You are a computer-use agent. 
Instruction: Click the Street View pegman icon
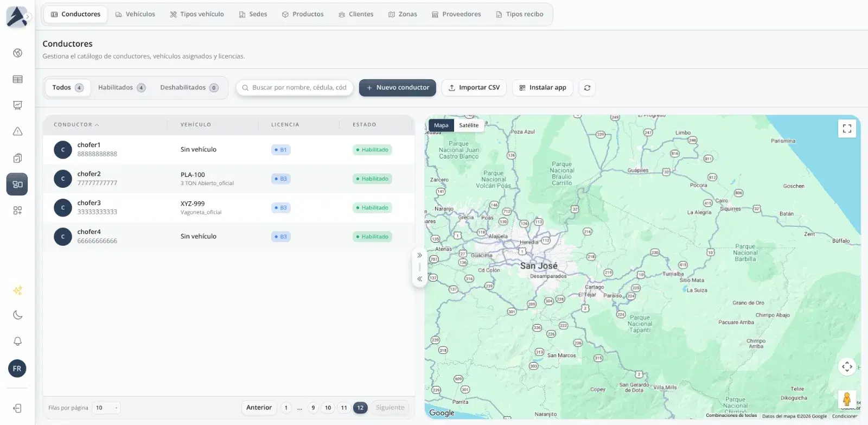(x=847, y=400)
